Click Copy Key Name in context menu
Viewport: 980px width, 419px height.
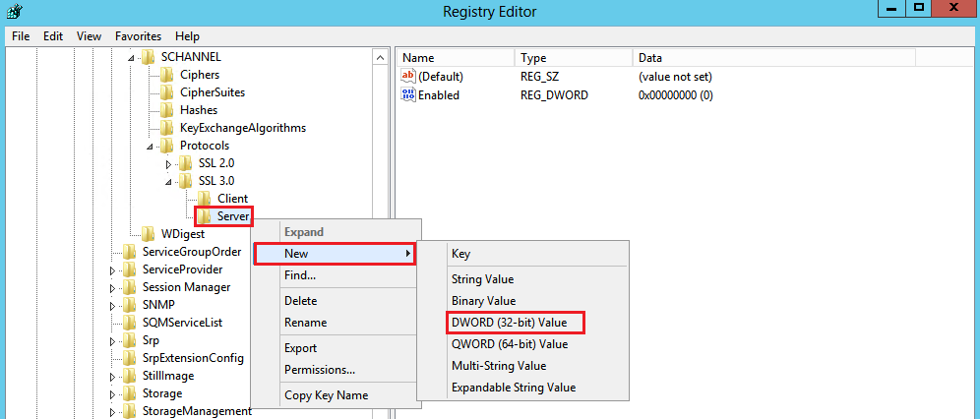click(x=326, y=395)
